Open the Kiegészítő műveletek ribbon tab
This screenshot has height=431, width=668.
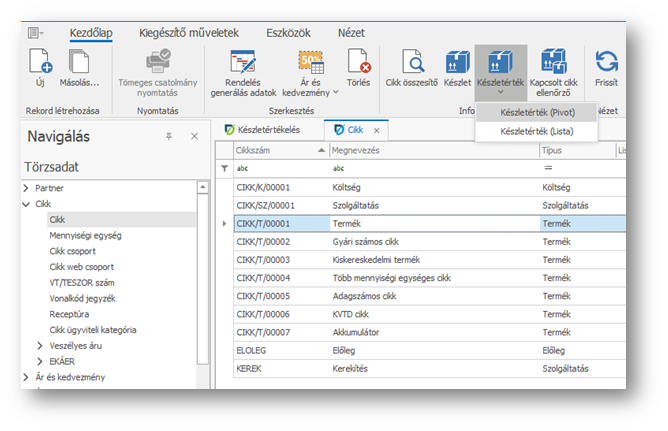pyautogui.click(x=188, y=33)
